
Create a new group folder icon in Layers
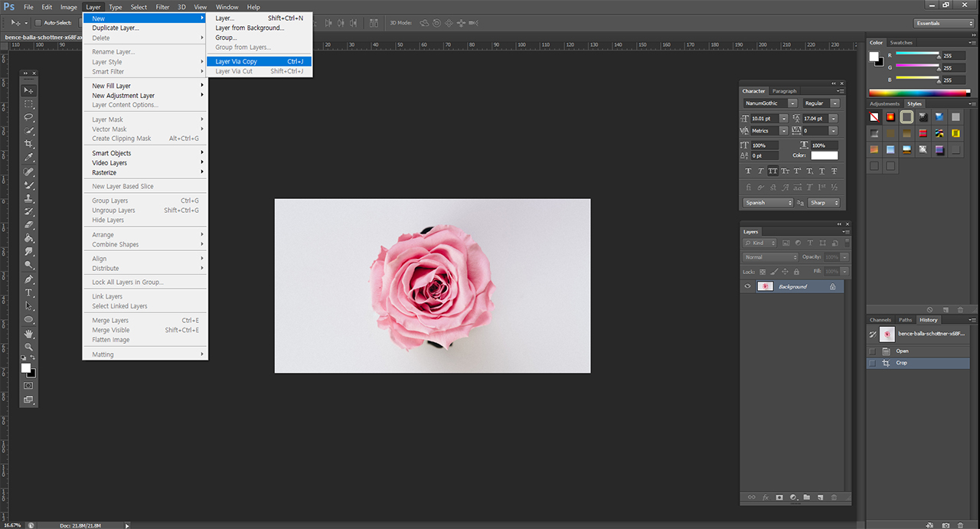[806, 498]
